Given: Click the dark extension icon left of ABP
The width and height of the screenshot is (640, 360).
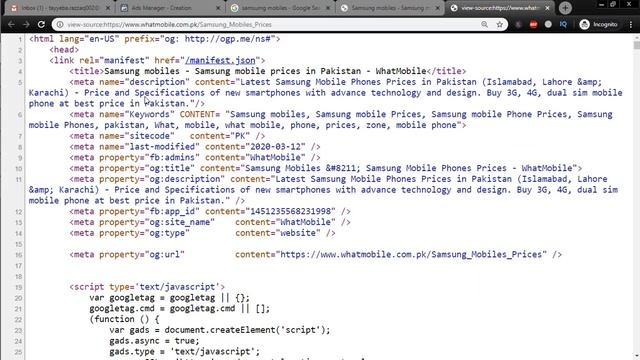Looking at the screenshot, I should [x=518, y=24].
